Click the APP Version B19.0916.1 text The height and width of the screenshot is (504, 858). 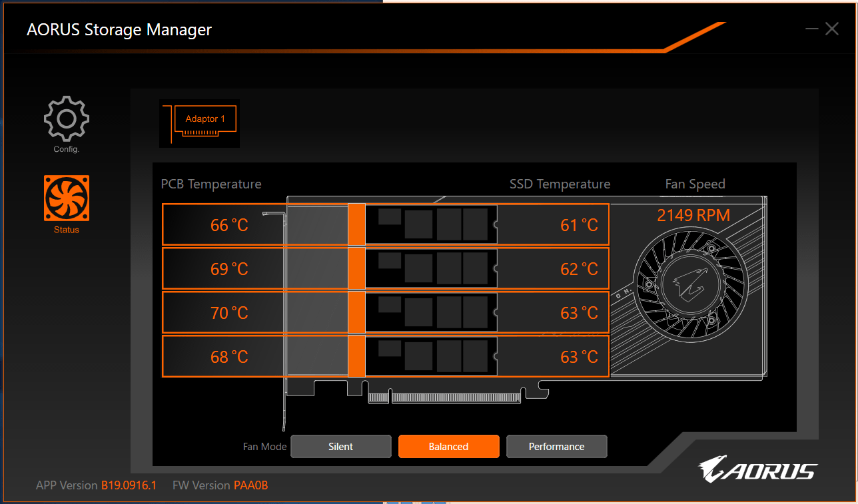click(x=96, y=485)
